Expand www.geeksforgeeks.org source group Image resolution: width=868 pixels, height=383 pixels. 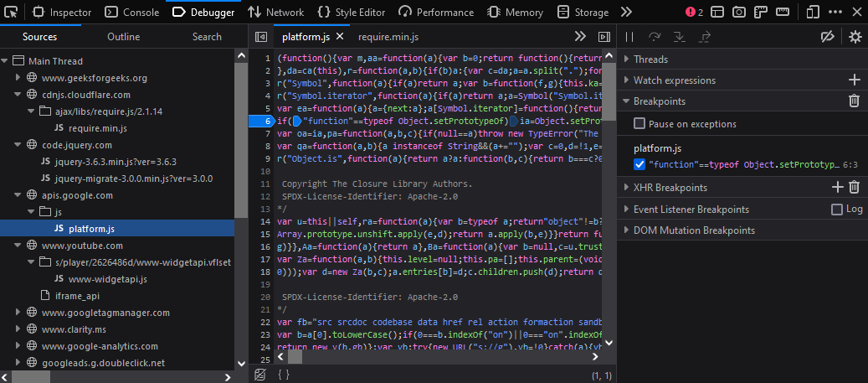click(x=18, y=78)
